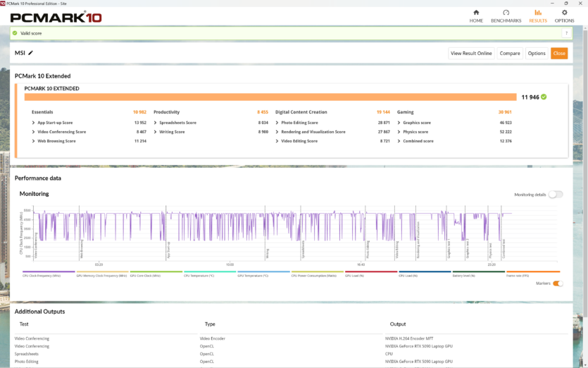588x368 pixels.
Task: Click View Result Online button
Action: (x=471, y=54)
